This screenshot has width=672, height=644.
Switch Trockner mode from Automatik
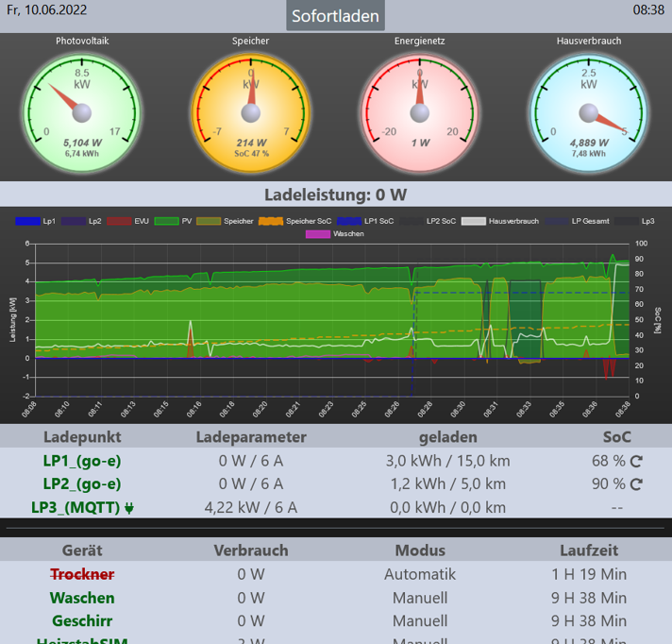coord(419,574)
